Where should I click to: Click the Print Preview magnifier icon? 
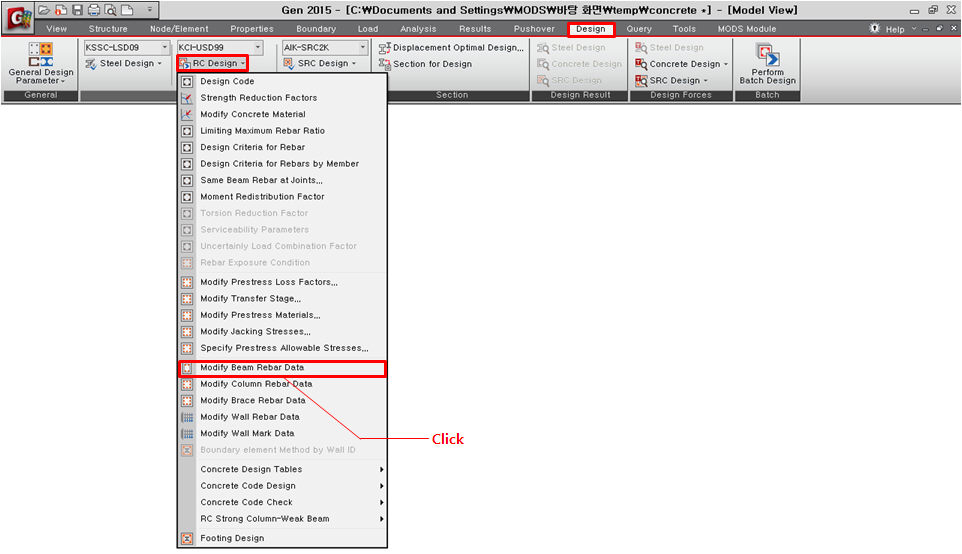[110, 10]
